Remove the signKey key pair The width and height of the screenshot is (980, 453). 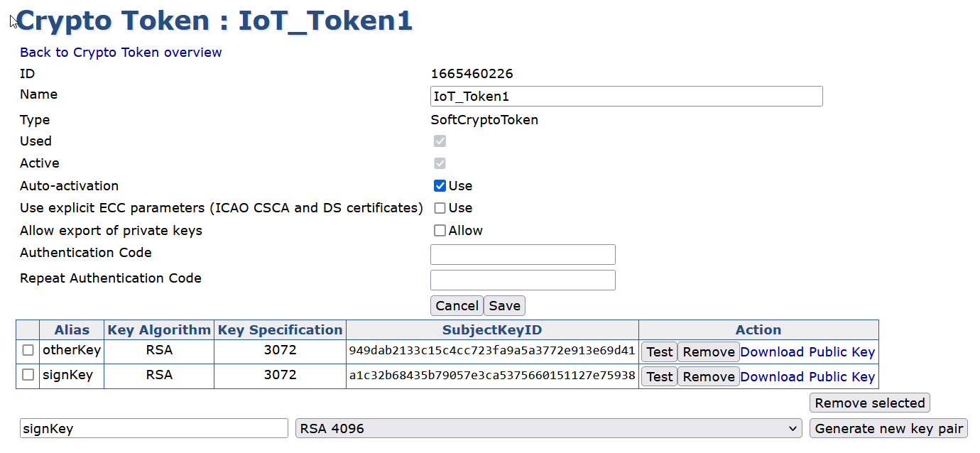point(708,377)
